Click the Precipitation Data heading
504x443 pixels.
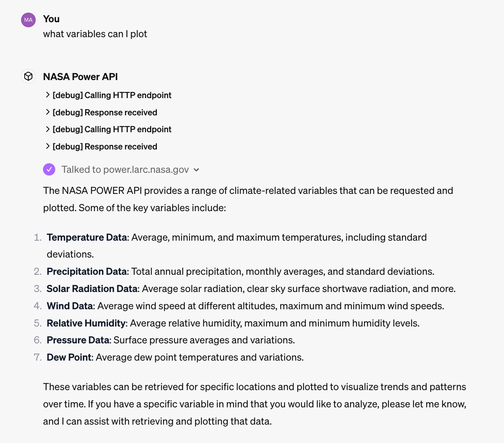tap(87, 271)
